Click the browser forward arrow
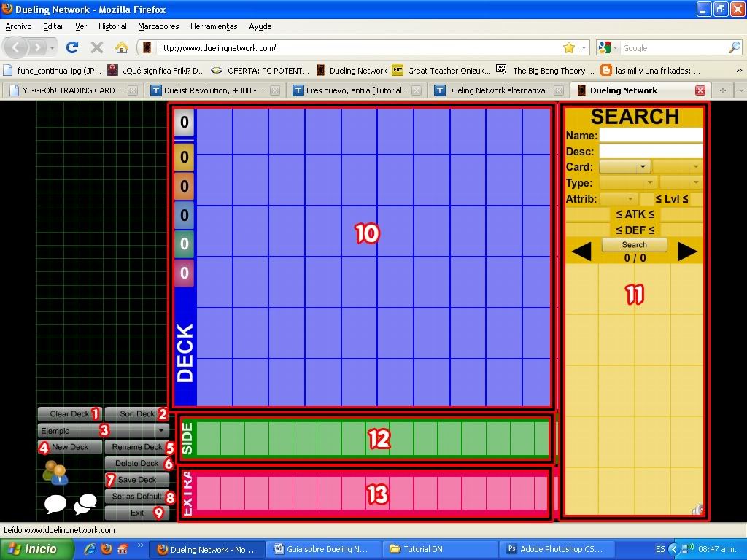Image resolution: width=747 pixels, height=560 pixels. coord(37,47)
